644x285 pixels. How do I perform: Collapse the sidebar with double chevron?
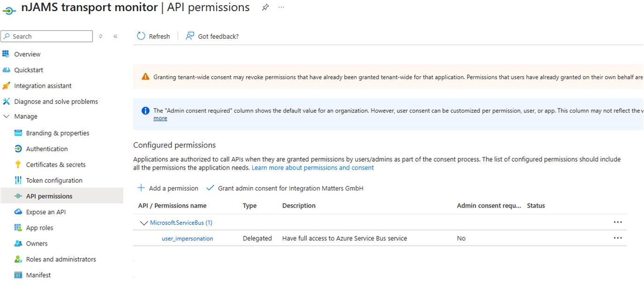click(116, 36)
